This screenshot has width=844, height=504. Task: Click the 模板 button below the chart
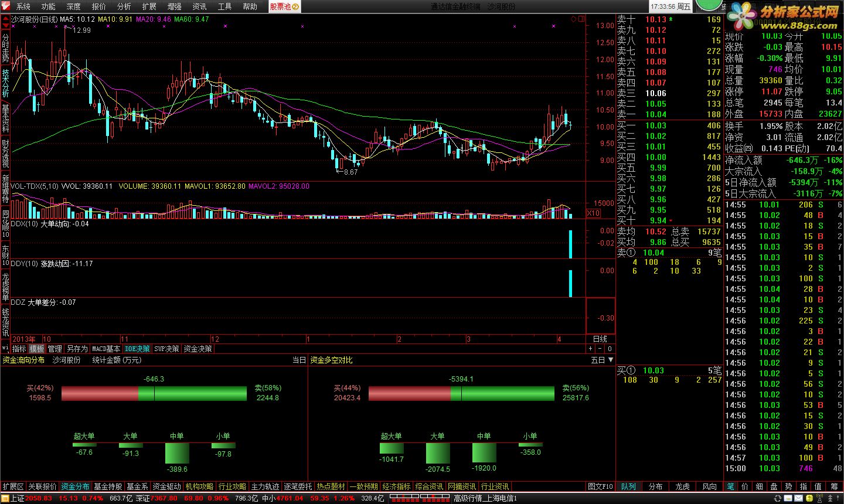37,349
